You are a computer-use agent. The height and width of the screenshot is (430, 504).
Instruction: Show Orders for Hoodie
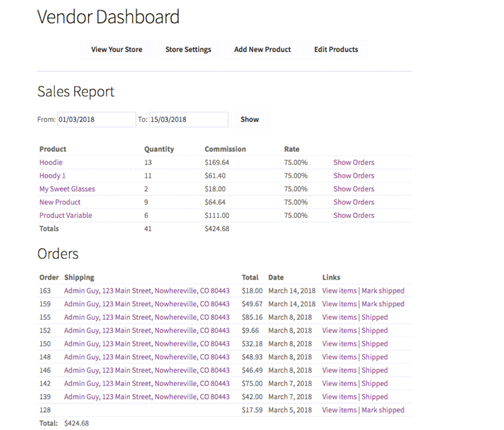coord(354,162)
